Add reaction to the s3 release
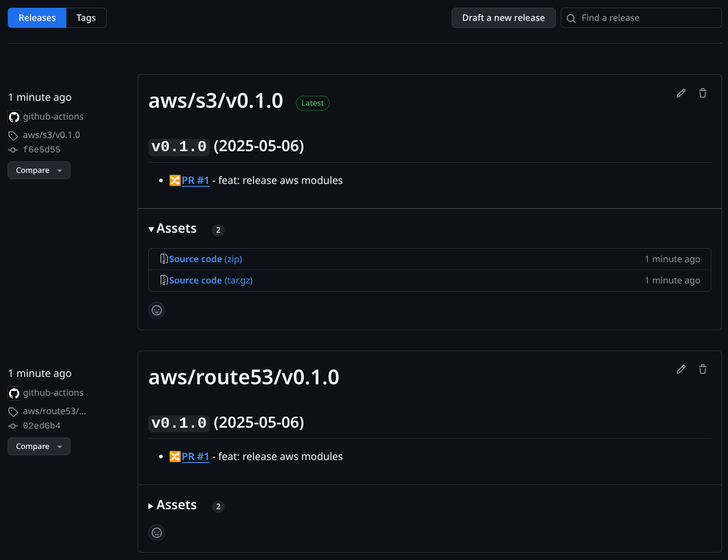This screenshot has height=560, width=728. [157, 311]
